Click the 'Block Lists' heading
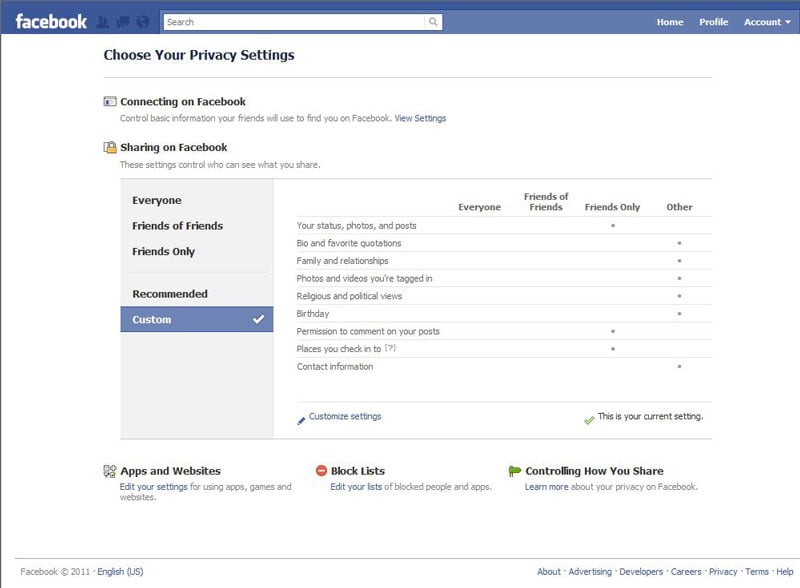The height and width of the screenshot is (588, 800). (x=358, y=471)
